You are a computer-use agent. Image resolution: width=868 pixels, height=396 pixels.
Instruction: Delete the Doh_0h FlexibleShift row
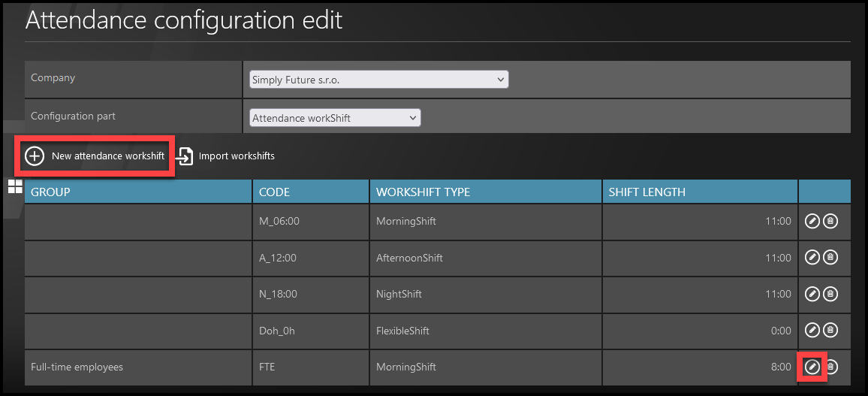pyautogui.click(x=830, y=330)
